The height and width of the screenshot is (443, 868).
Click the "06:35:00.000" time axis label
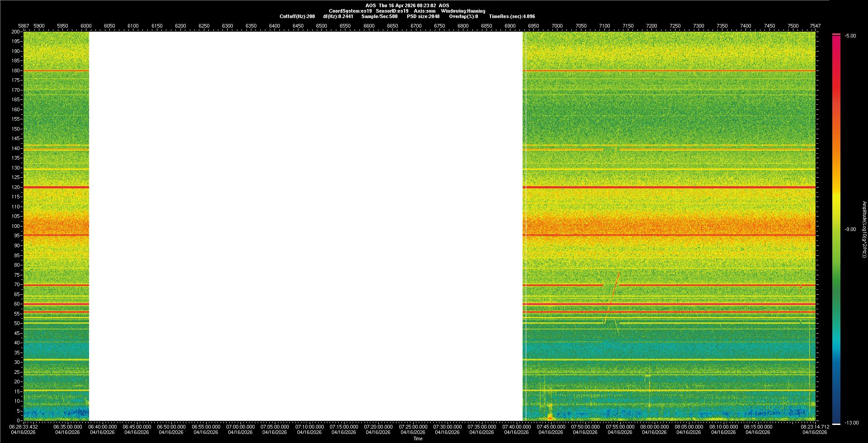click(68, 426)
